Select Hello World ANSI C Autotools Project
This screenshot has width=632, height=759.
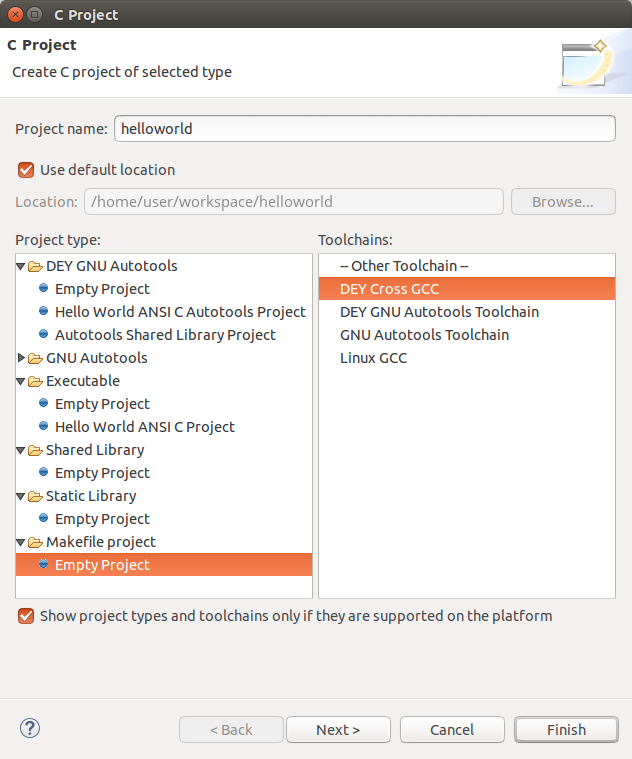coord(180,312)
